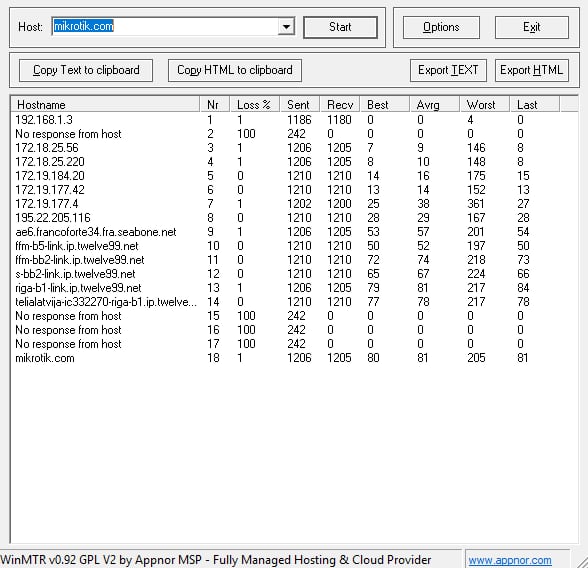Sort by the Hostname column header
This screenshot has width=588, height=568.
105,105
